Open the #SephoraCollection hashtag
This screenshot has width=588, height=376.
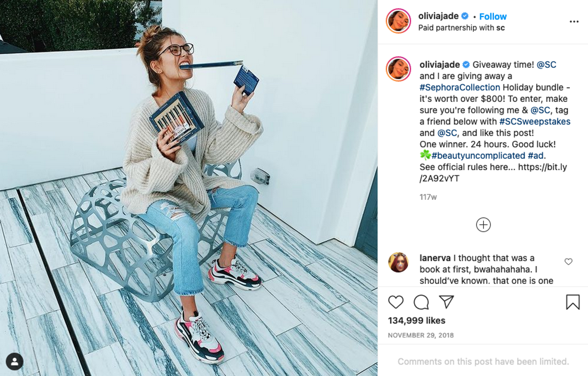(460, 87)
